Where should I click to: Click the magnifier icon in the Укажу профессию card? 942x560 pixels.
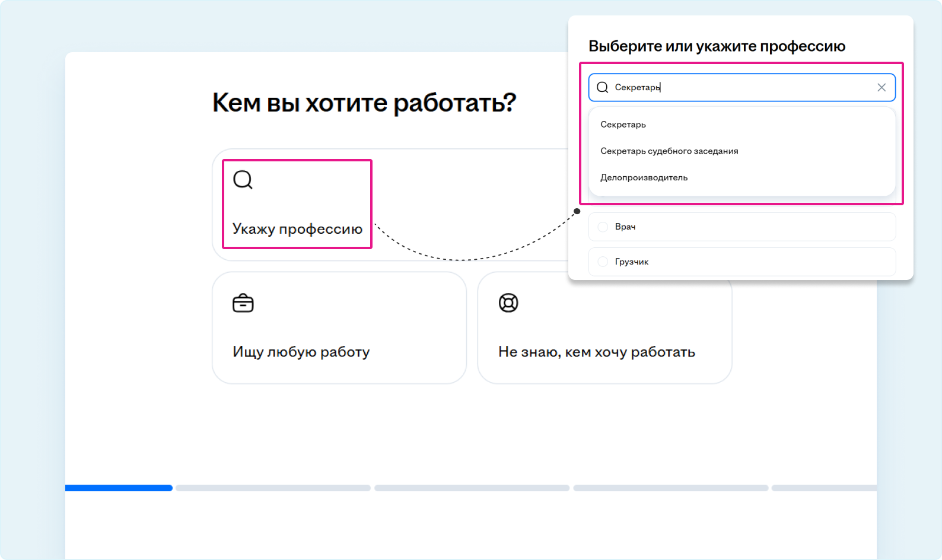coord(243,180)
